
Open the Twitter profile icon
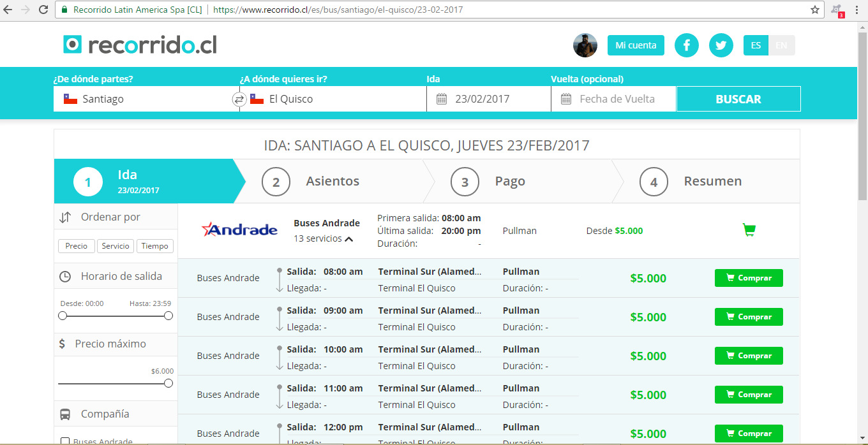[x=721, y=45]
